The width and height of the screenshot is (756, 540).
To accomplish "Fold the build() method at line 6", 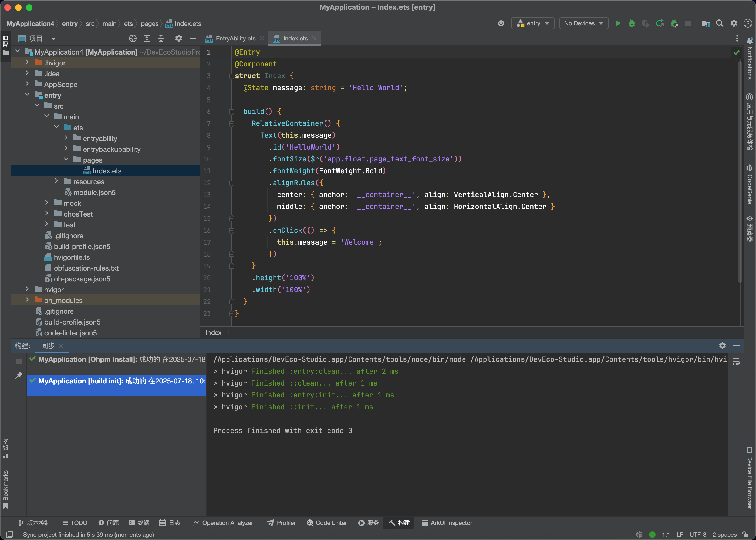I will click(232, 112).
